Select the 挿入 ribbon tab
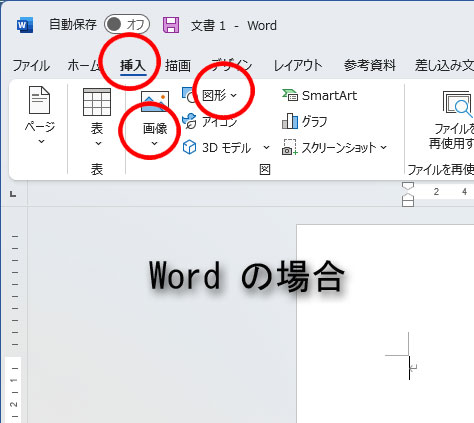This screenshot has height=423, width=474. pyautogui.click(x=133, y=65)
